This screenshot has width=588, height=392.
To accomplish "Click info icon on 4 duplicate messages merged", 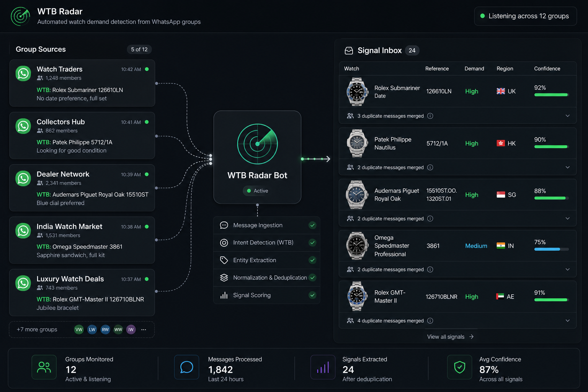I will pyautogui.click(x=430, y=321).
